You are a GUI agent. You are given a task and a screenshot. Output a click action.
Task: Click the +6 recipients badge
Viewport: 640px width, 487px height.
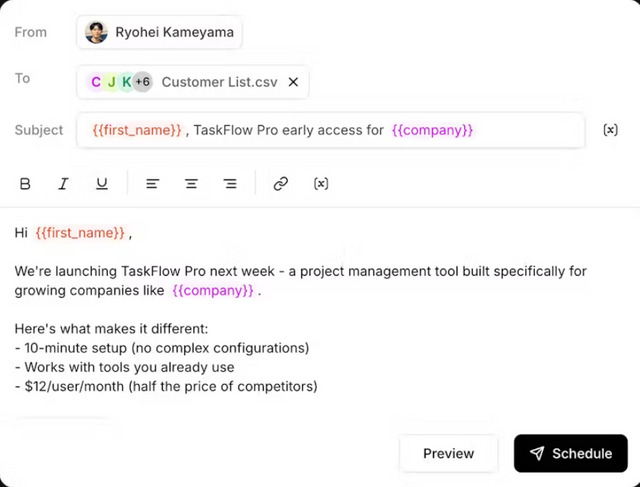(142, 82)
